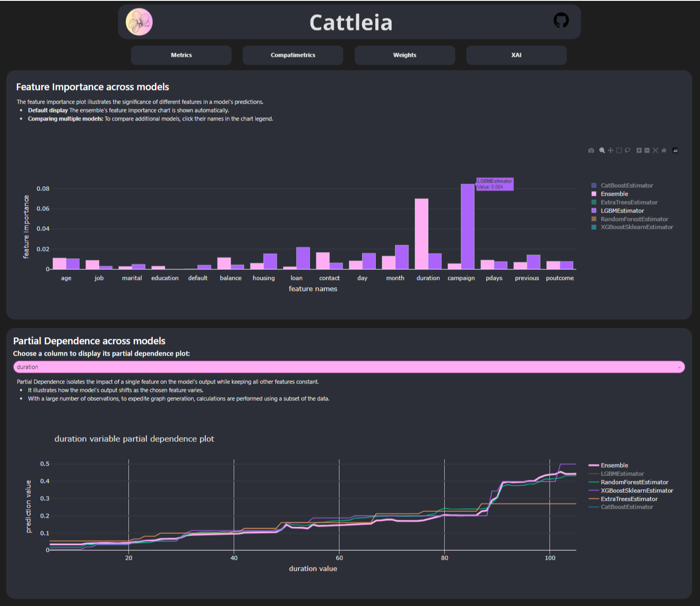700x606 pixels.
Task: Click the 'poutcome' x-axis label
Action: 560,278
